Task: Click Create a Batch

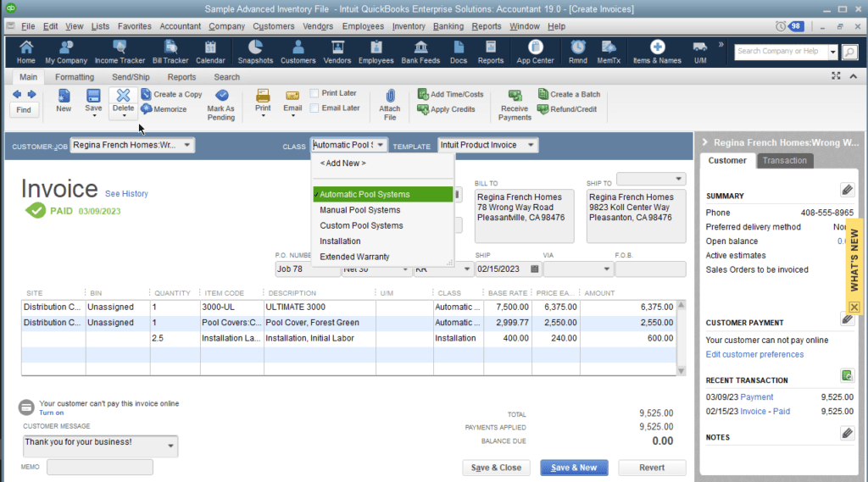Action: (569, 94)
